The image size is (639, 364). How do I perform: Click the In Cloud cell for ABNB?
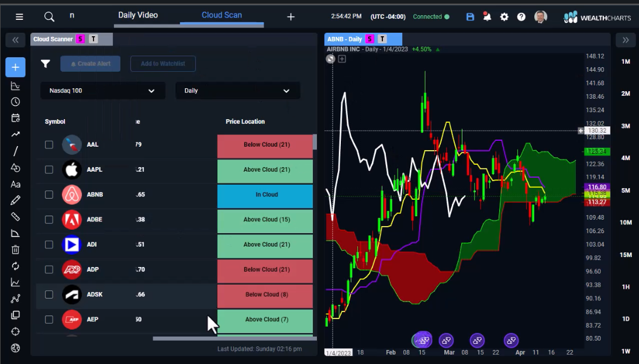tap(265, 196)
